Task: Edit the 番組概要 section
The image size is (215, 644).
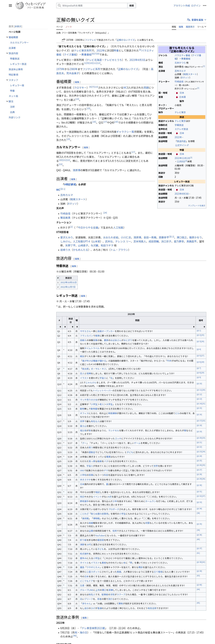Action: [x=77, y=82]
